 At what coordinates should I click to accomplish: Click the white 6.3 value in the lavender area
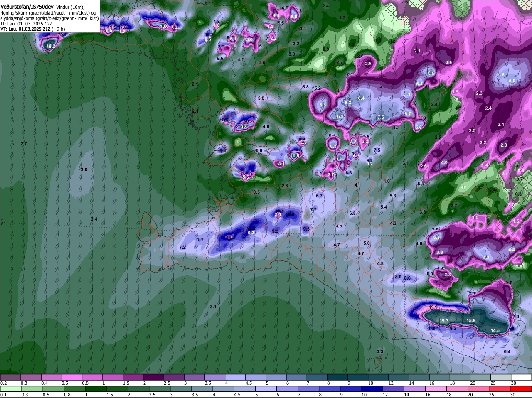[x=348, y=103]
